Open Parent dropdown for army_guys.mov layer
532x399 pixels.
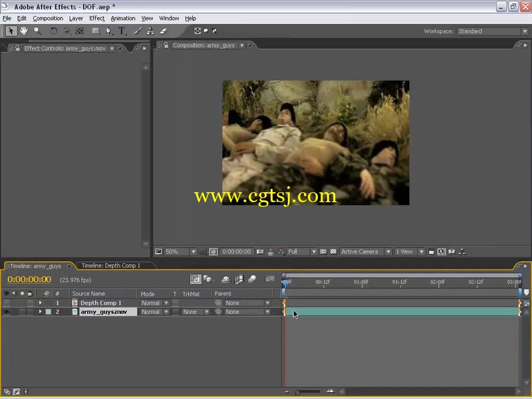point(247,312)
